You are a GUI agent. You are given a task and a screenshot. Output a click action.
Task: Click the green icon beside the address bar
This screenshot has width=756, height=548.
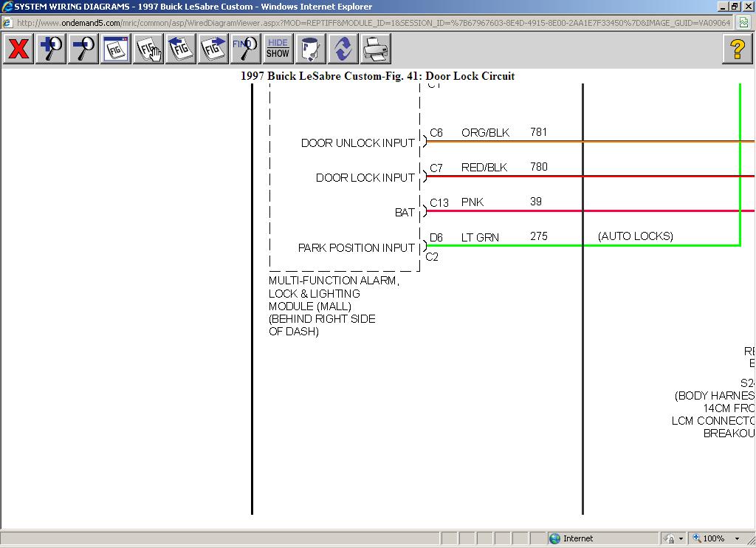coord(744,23)
